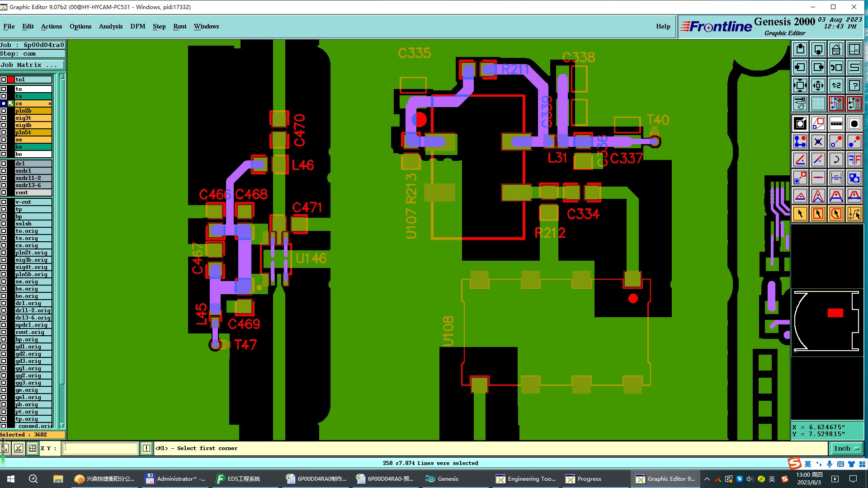Enable the ts layer checkbox
This screenshot has height=488, width=868.
coord(4,96)
